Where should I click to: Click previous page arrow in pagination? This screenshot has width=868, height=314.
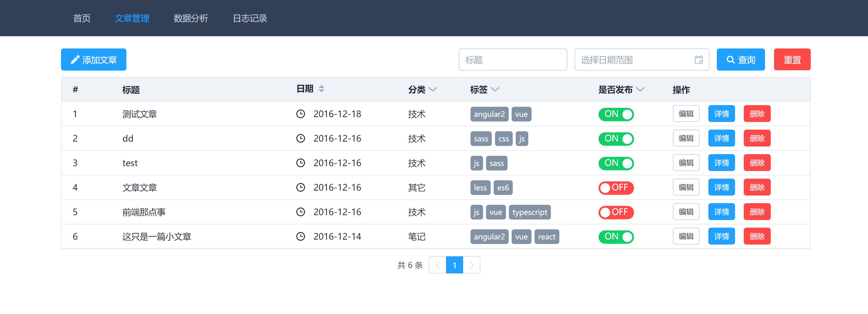[x=437, y=265]
